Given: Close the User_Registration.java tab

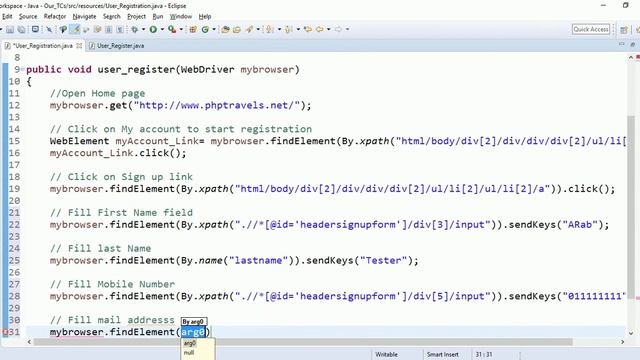Looking at the screenshot, I should (x=79, y=46).
